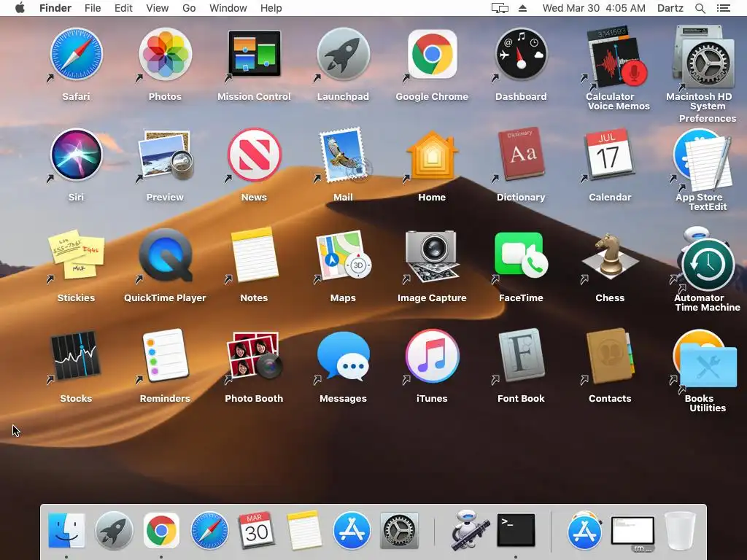Image resolution: width=747 pixels, height=560 pixels.
Task: Open Calendar showing MAR 30 in Dock
Action: 256,530
